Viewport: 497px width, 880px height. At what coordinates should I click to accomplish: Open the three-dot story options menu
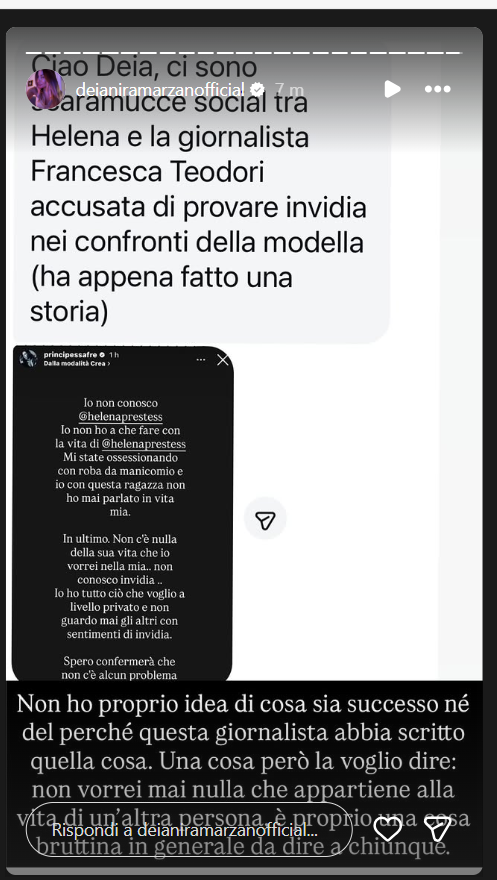438,89
